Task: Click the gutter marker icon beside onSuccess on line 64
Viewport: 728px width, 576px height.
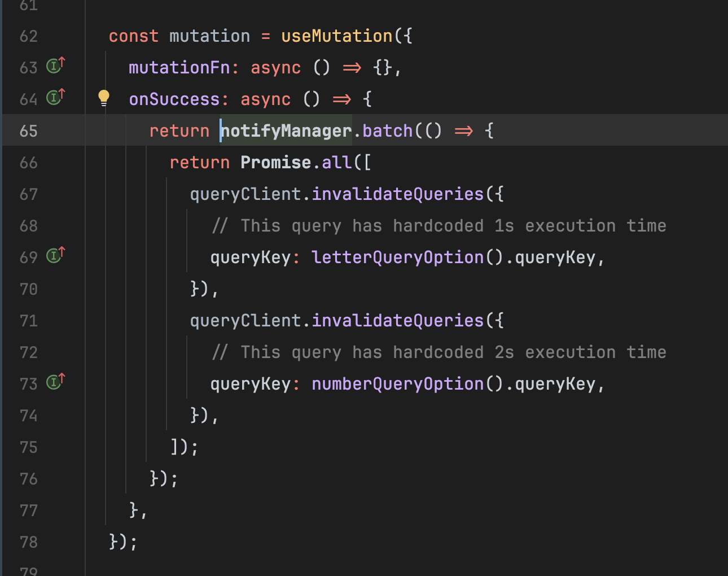Action: (x=55, y=97)
